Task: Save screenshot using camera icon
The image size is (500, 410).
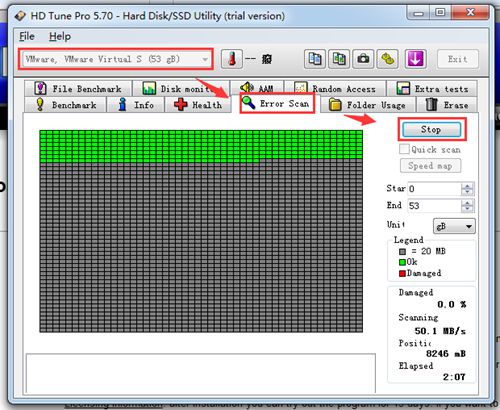Action: coord(363,59)
